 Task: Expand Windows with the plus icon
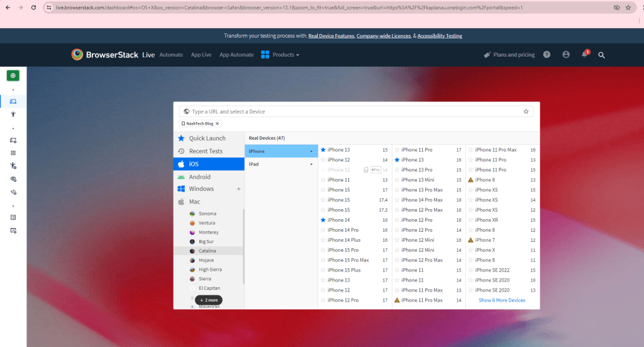pyautogui.click(x=238, y=189)
